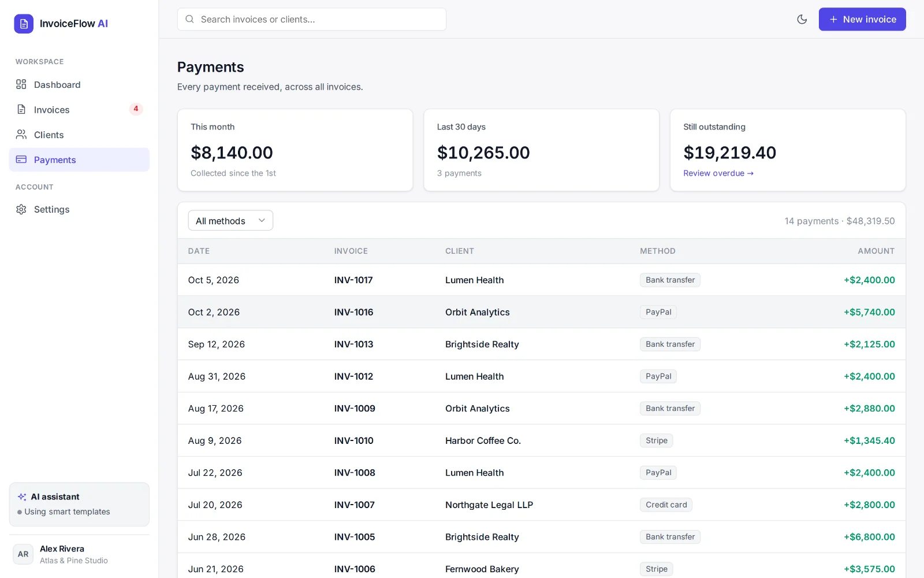Click the Oct 2, 2026 date cell
Viewport: 924px width, 578px height.
coord(214,312)
